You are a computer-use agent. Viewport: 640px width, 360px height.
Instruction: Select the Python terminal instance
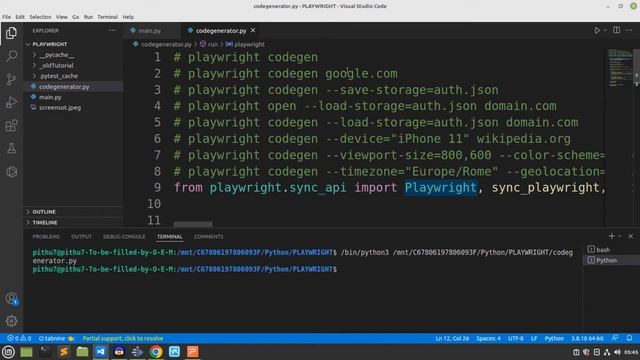tap(611, 260)
